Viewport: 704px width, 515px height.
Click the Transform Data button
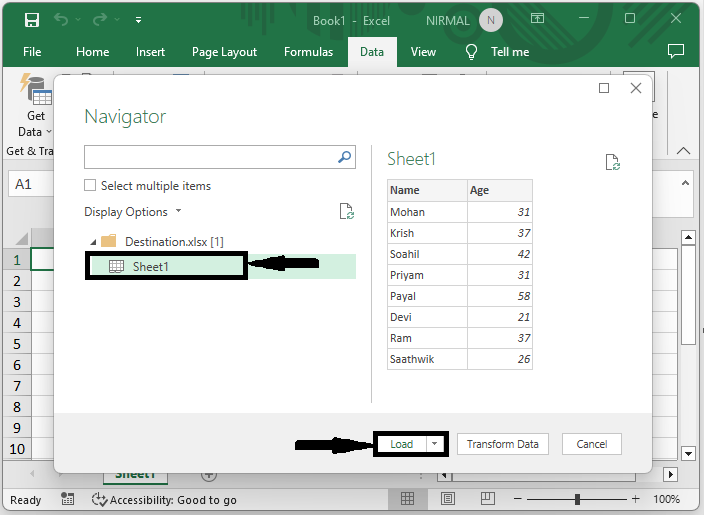[503, 444]
